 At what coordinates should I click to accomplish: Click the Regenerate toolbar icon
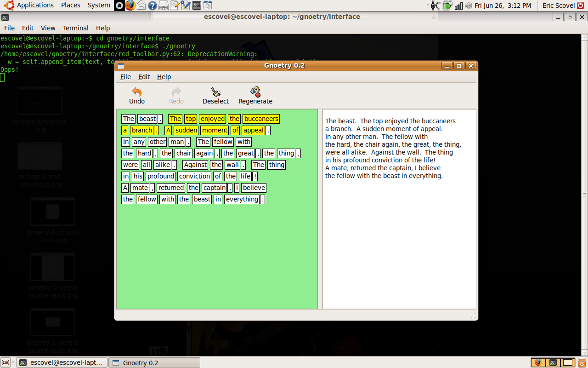click(x=255, y=92)
